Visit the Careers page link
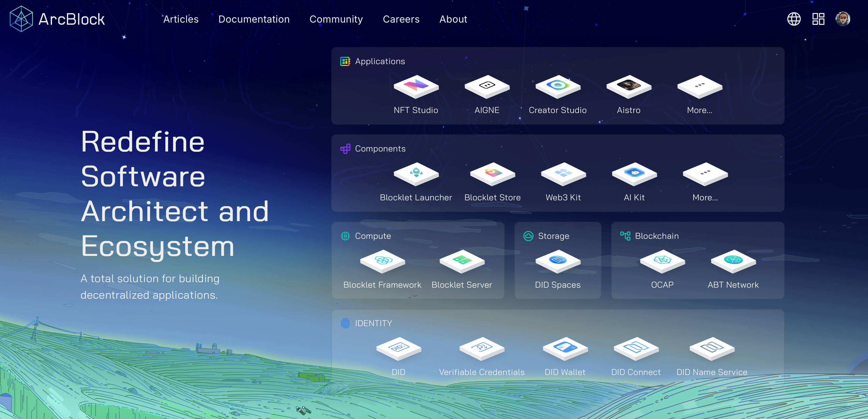The height and width of the screenshot is (419, 868). tap(401, 19)
